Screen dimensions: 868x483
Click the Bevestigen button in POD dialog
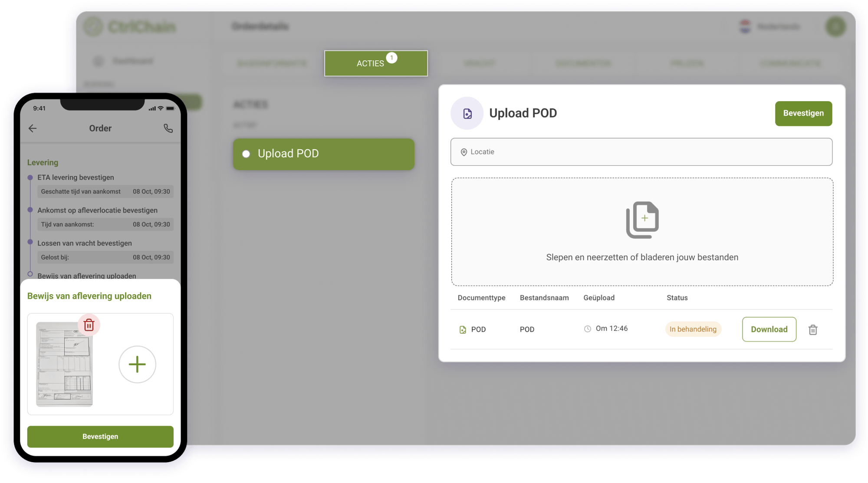tap(802, 113)
